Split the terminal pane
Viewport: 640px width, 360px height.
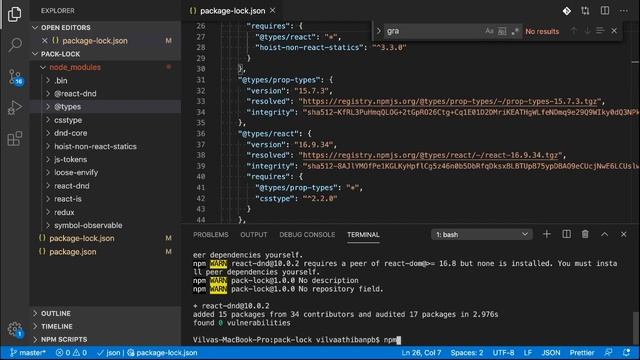pos(567,234)
